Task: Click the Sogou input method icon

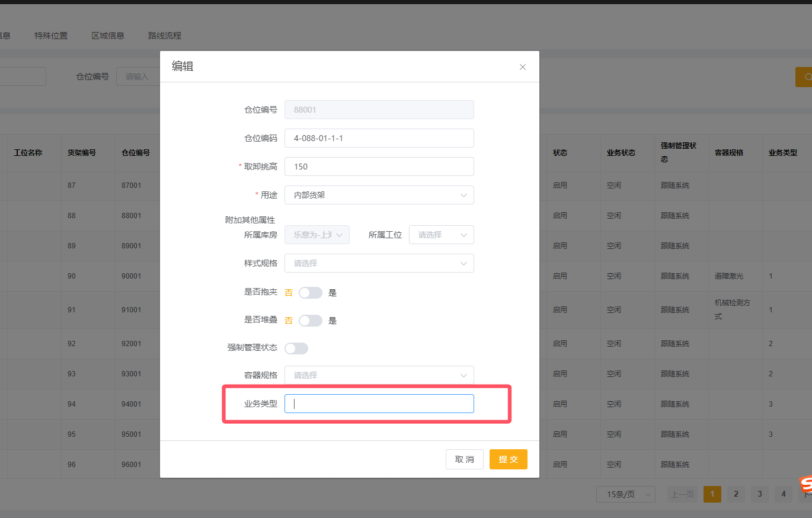Action: 805,484
